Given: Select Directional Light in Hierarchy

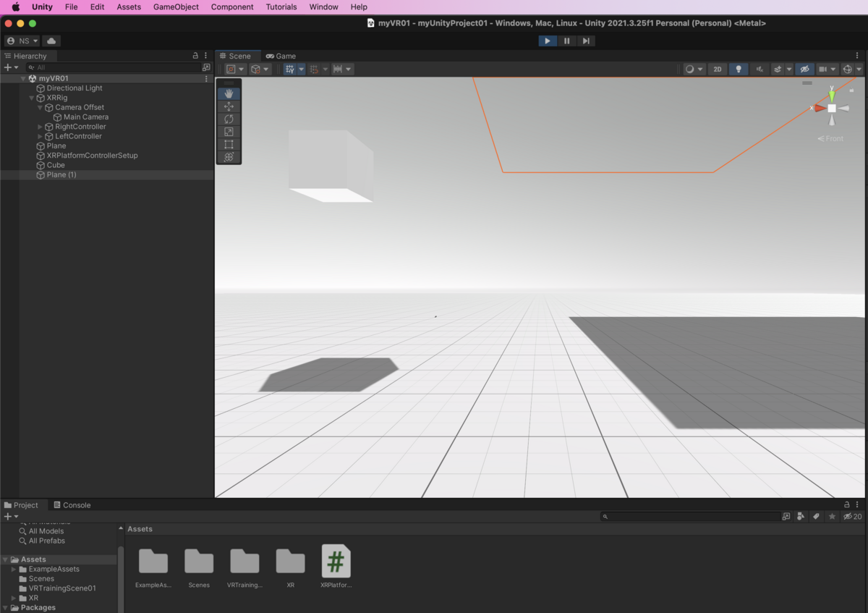Looking at the screenshot, I should [x=75, y=88].
